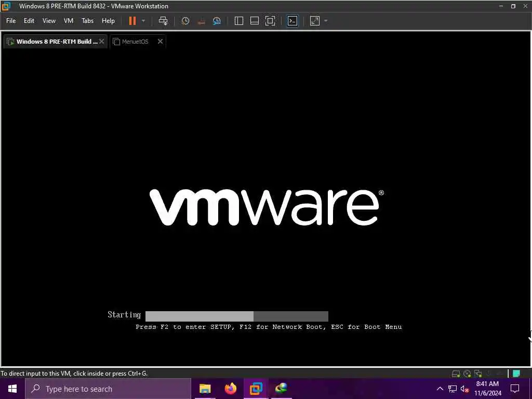The height and width of the screenshot is (399, 532).
Task: Open the Action Center notifications icon
Action: 515,389
